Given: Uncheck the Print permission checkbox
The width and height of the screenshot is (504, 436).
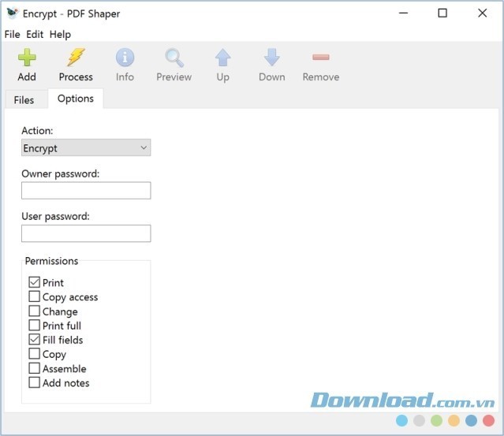Looking at the screenshot, I should click(35, 282).
